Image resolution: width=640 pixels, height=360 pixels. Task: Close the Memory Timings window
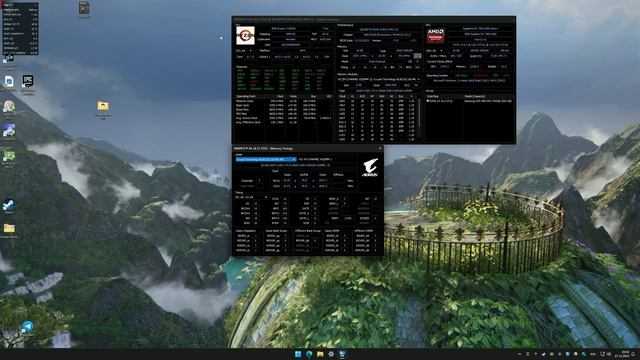click(380, 149)
